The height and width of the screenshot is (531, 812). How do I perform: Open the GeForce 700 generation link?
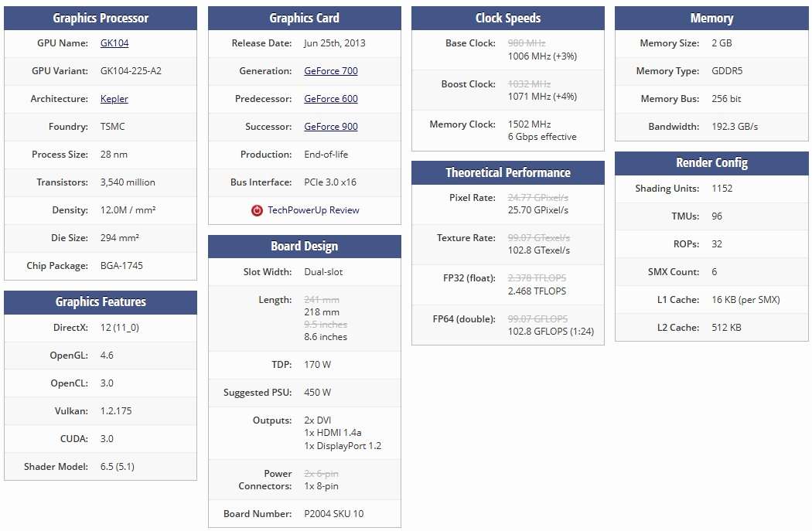[331, 71]
